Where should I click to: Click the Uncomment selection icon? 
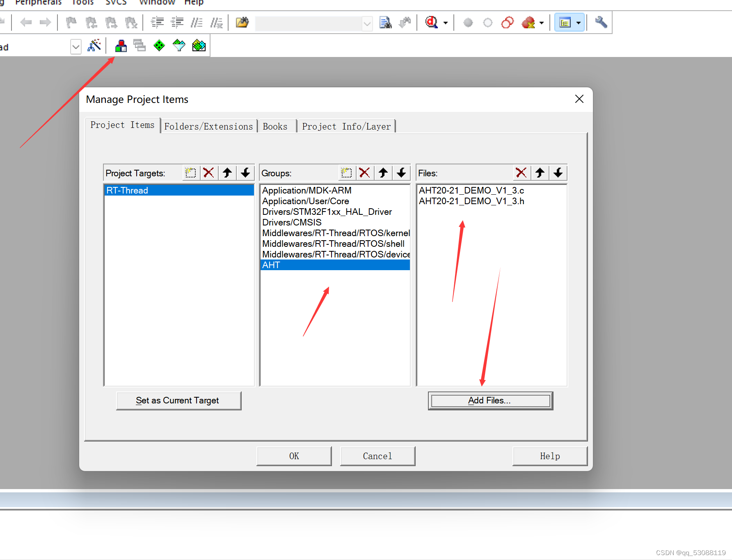[x=216, y=22]
